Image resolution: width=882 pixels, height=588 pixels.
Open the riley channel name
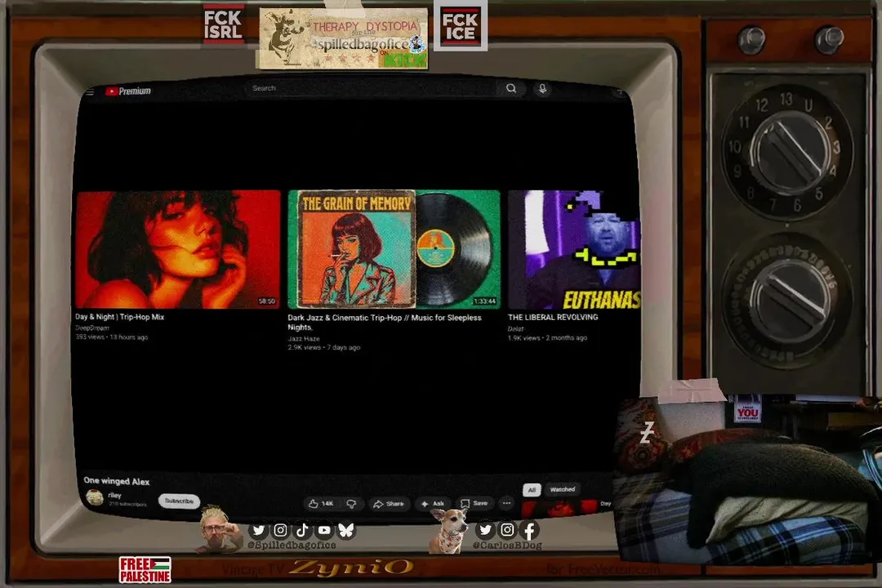click(115, 495)
